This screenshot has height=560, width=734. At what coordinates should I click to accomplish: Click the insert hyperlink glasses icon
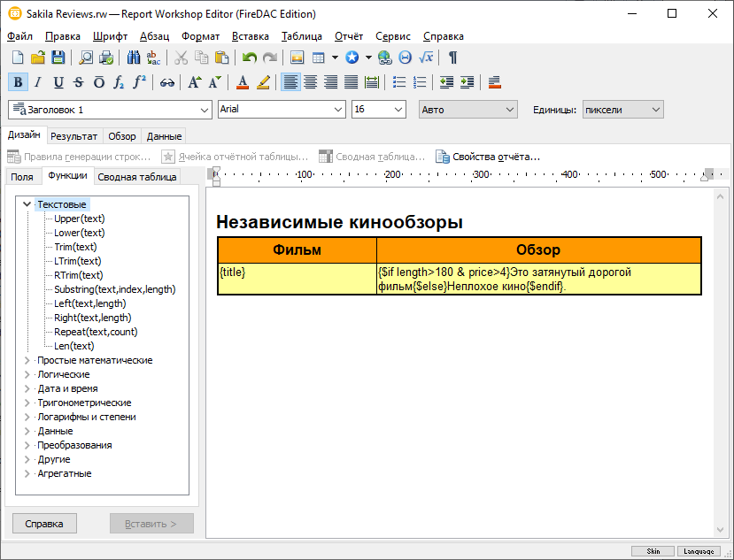[166, 82]
